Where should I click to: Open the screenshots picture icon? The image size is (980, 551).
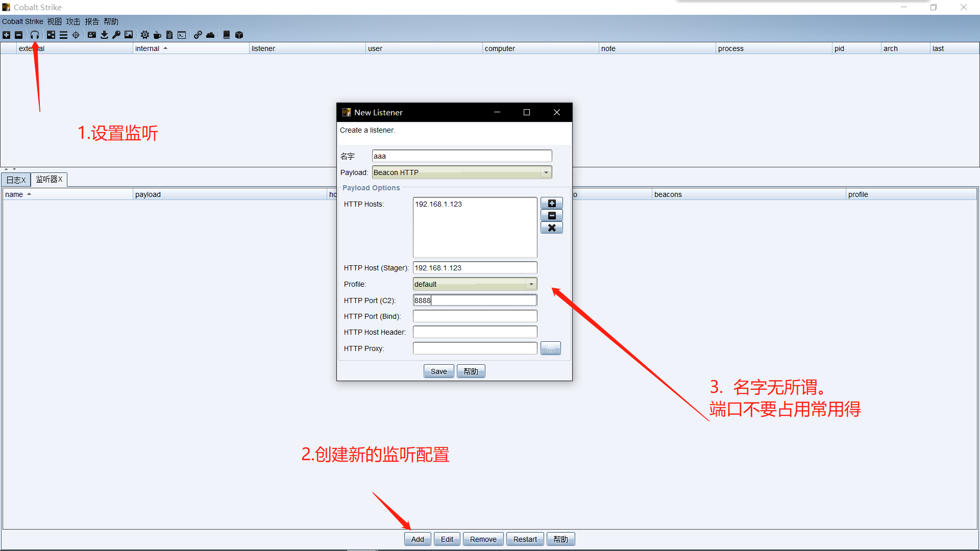pyautogui.click(x=129, y=35)
